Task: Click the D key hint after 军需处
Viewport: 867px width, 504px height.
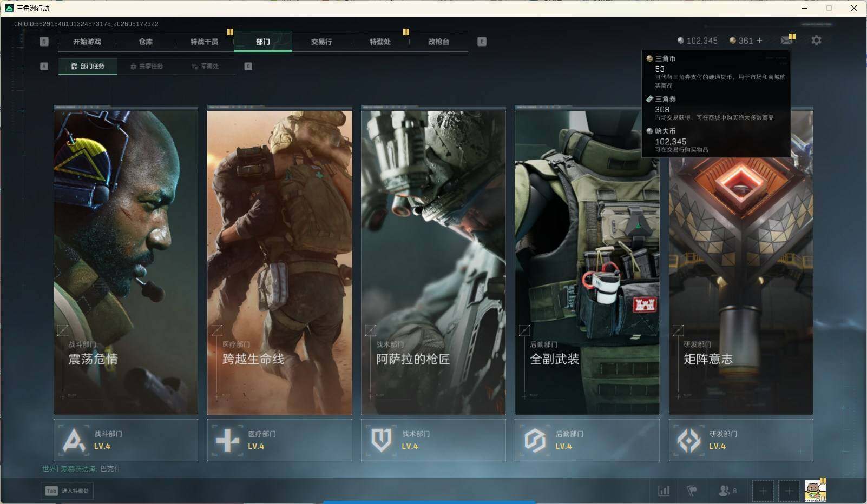Action: click(248, 66)
